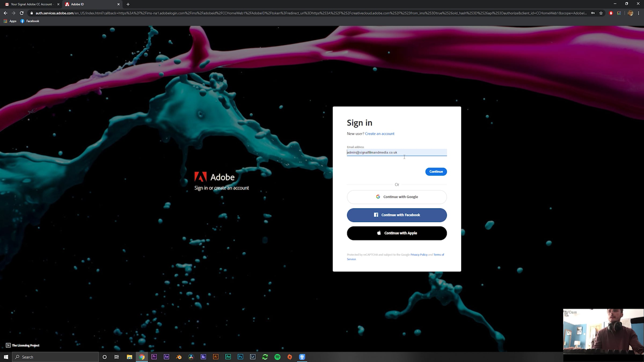This screenshot has height=362, width=644.
Task: Open Spotify from the taskbar
Action: tap(277, 357)
